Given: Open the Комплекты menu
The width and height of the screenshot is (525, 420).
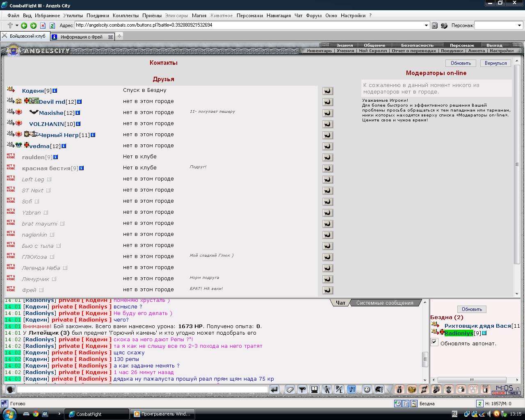Looking at the screenshot, I should click(126, 16).
